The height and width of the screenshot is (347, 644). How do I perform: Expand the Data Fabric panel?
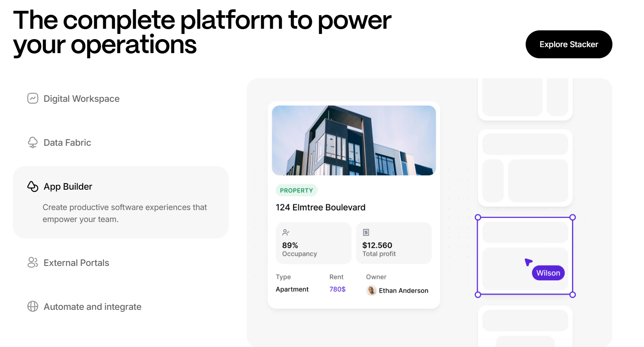pyautogui.click(x=67, y=142)
